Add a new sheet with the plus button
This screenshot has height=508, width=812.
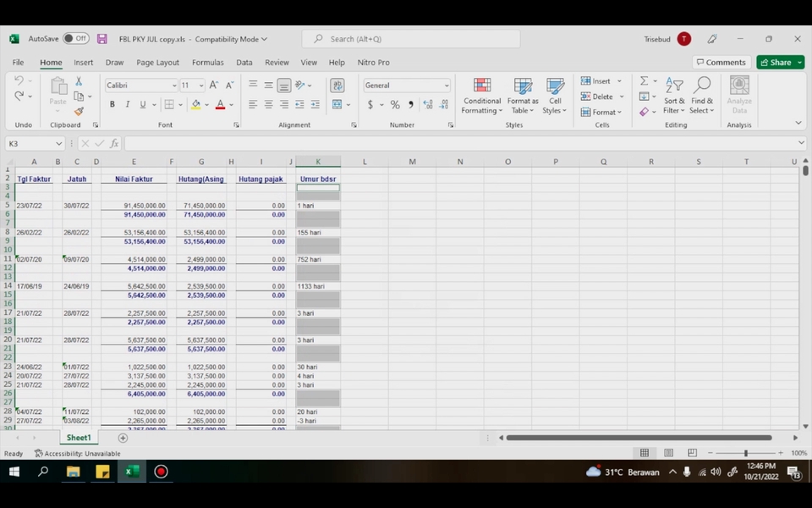tap(123, 438)
